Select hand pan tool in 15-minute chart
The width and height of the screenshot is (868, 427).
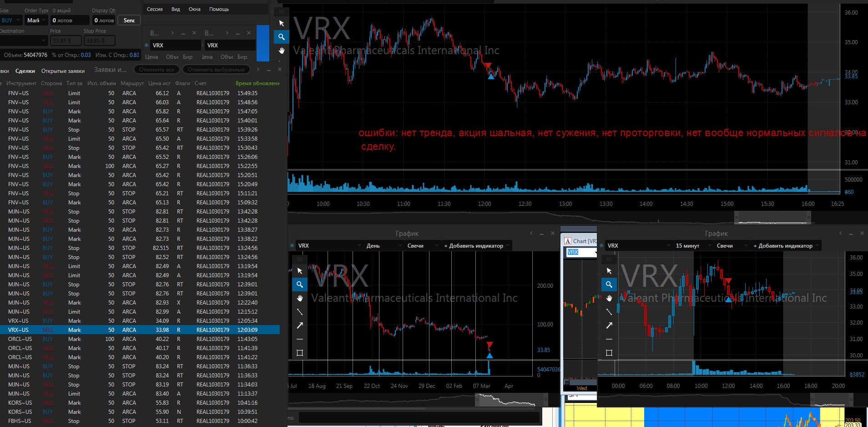coord(609,298)
